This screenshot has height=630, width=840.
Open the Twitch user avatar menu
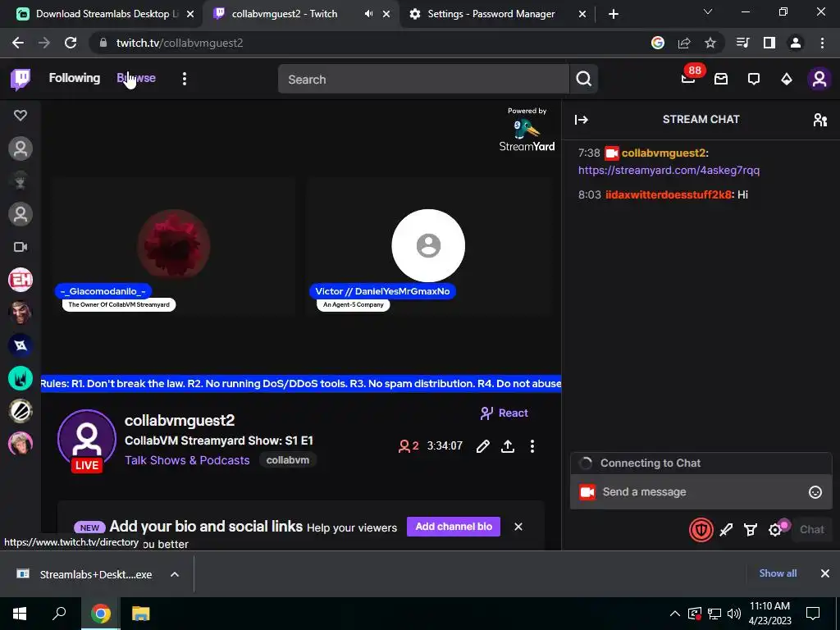pos(819,80)
